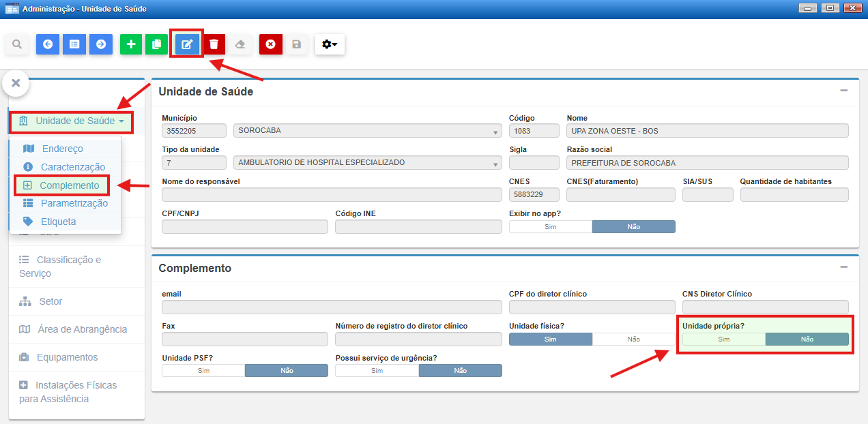Go to next record arrow icon
868x424 pixels.
(x=101, y=44)
